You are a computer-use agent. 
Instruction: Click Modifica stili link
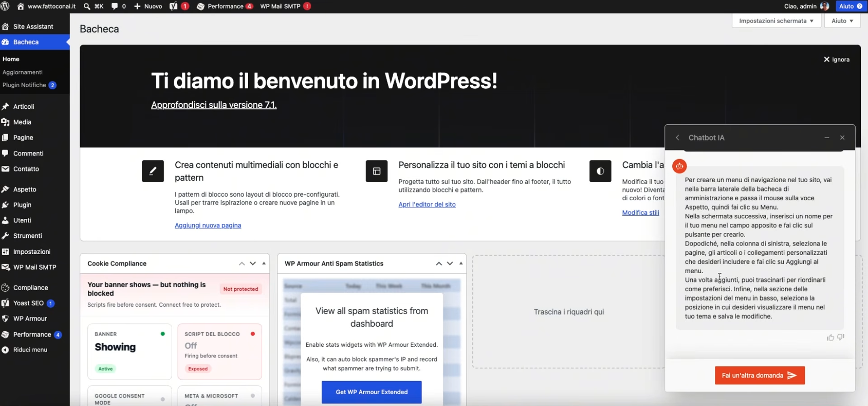[x=641, y=213]
